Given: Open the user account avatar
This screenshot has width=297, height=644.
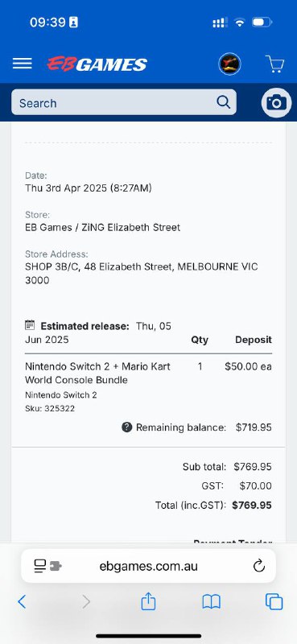Looking at the screenshot, I should click(x=229, y=64).
